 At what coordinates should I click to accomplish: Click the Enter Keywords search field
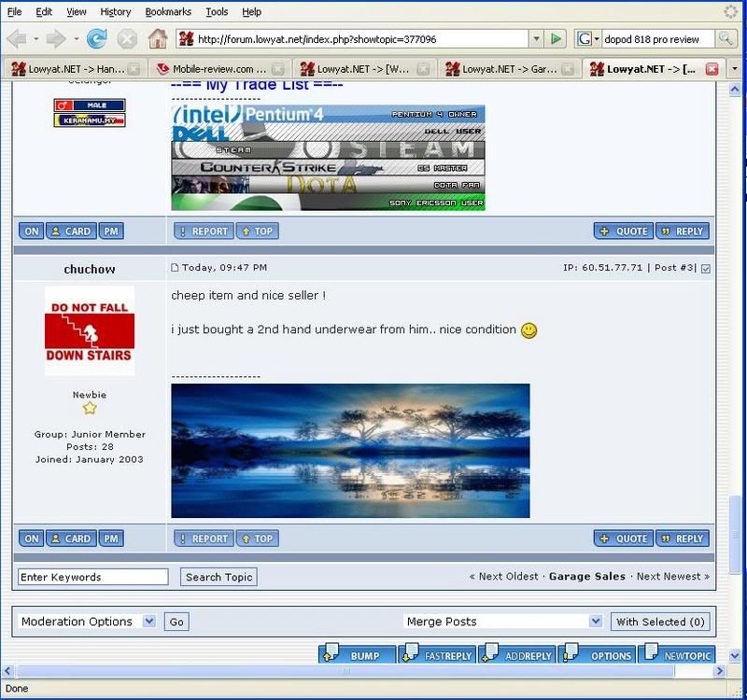click(93, 577)
